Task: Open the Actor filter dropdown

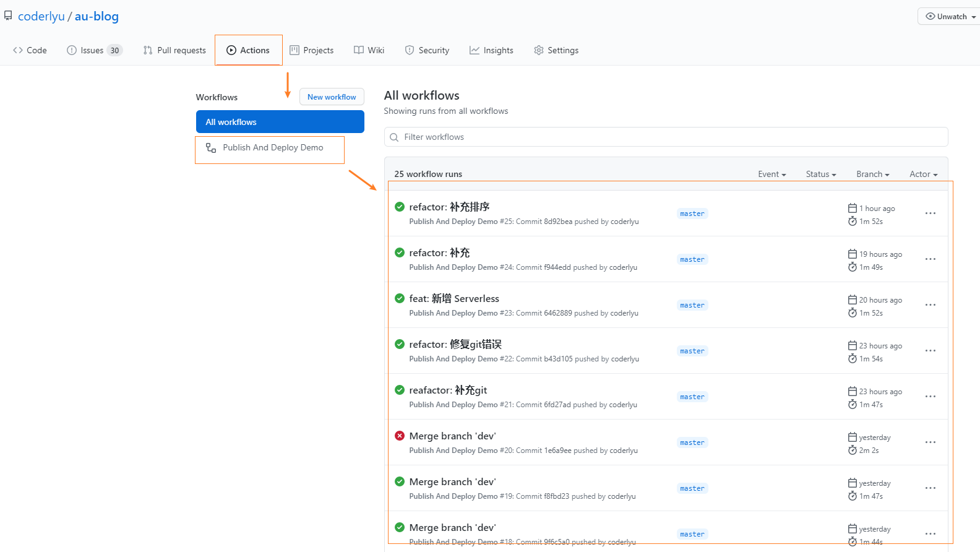Action: (924, 175)
